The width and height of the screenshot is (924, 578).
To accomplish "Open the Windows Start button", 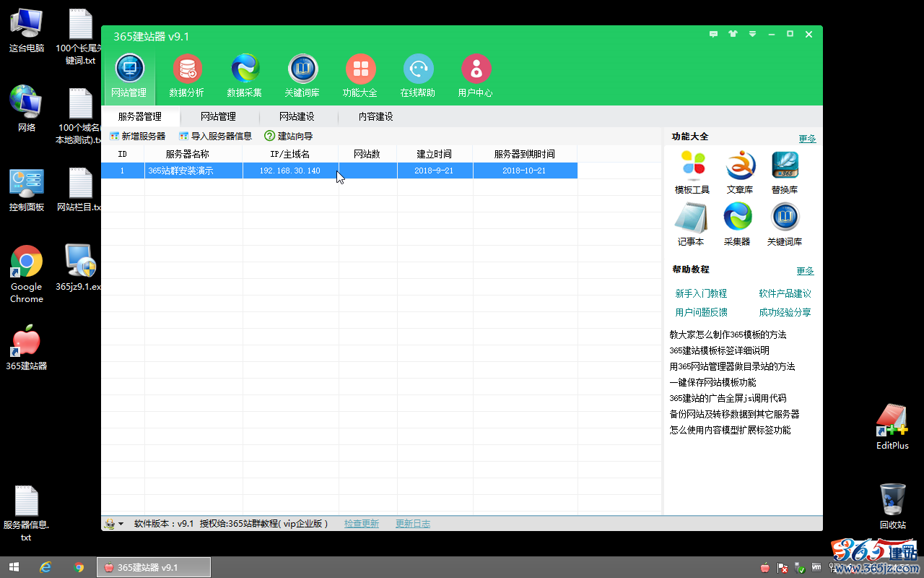I will click(x=14, y=567).
